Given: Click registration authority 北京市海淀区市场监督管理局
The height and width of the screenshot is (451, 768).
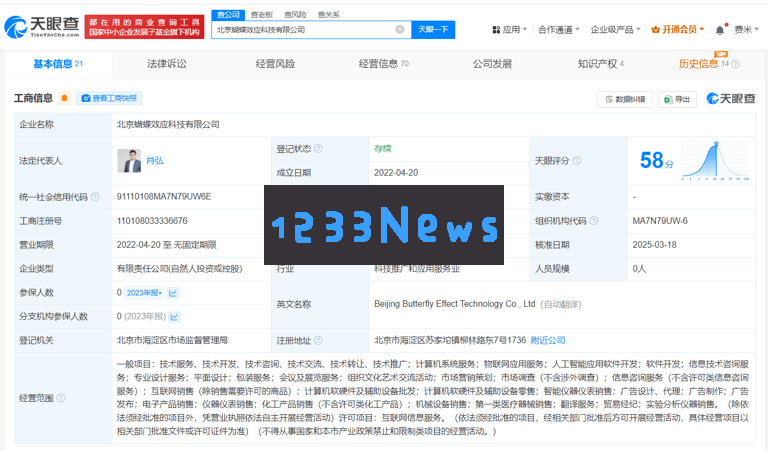Looking at the screenshot, I should click(172, 340).
